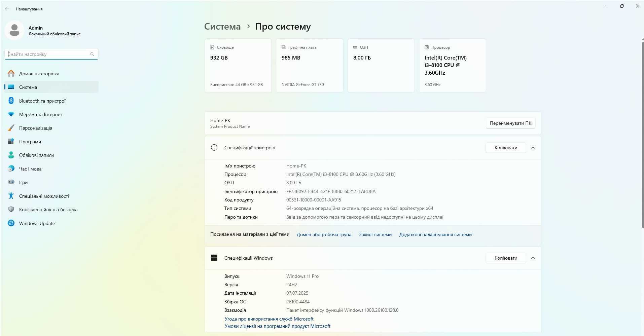644x336 pixels.
Task: Select Windows 11 Pro edition text
Action: point(302,276)
